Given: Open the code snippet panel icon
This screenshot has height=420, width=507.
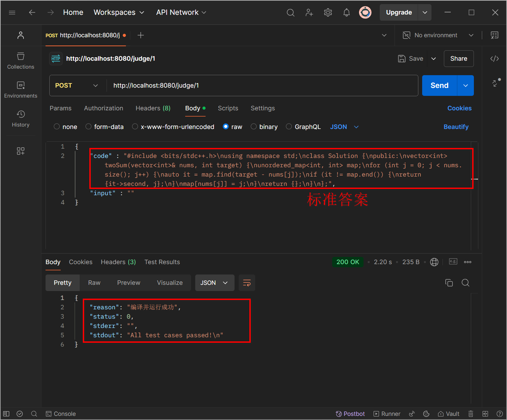Looking at the screenshot, I should 494,59.
